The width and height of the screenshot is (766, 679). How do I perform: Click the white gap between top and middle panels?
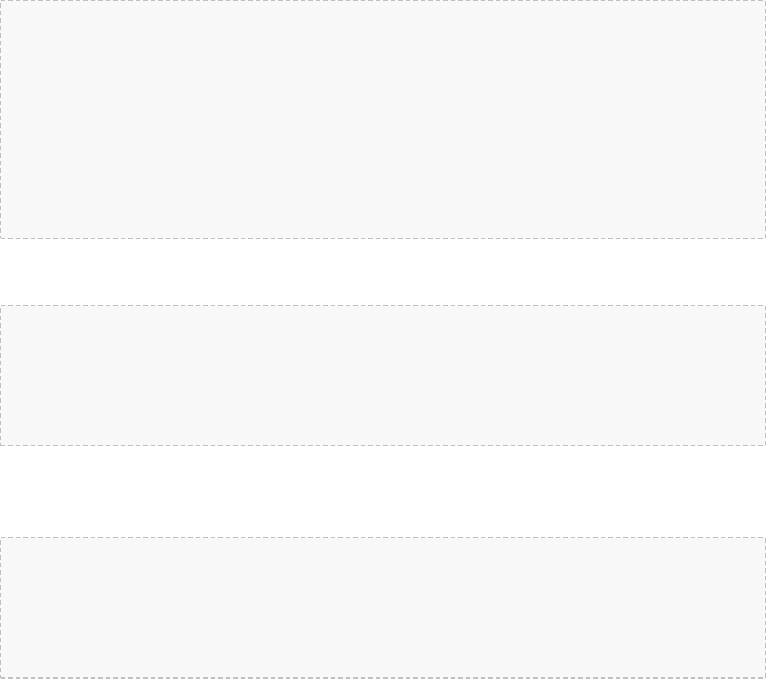[x=383, y=272]
